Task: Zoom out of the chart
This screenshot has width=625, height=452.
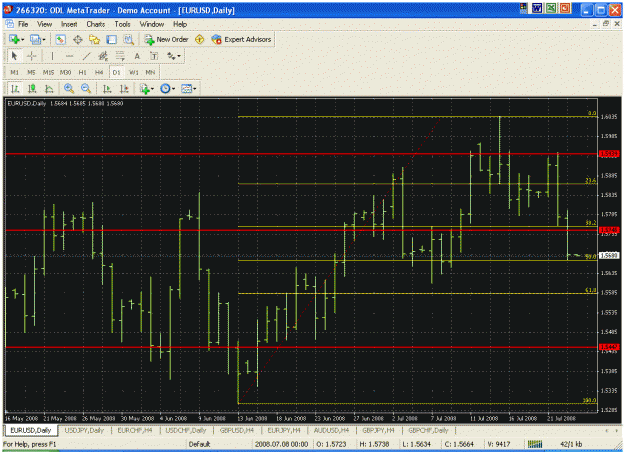Action: coord(86,88)
